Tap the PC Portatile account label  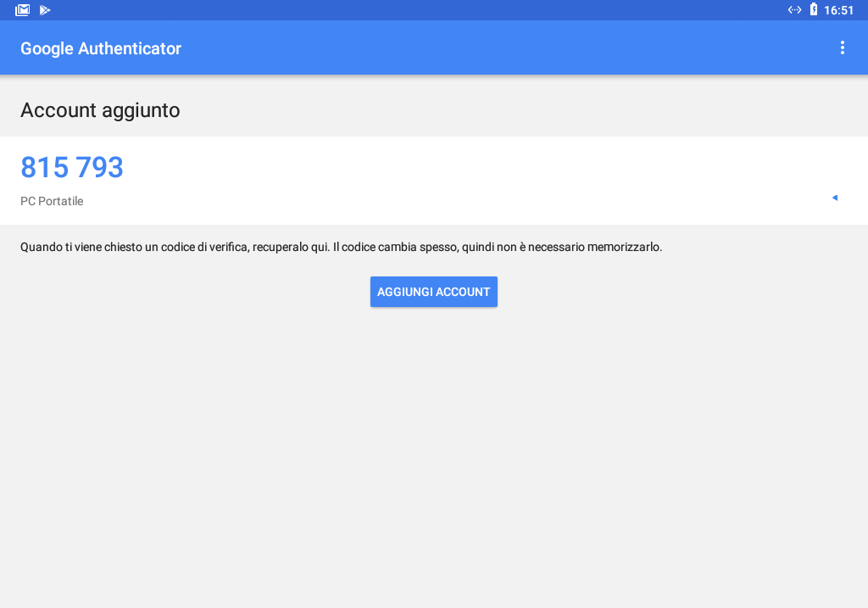pyautogui.click(x=52, y=201)
